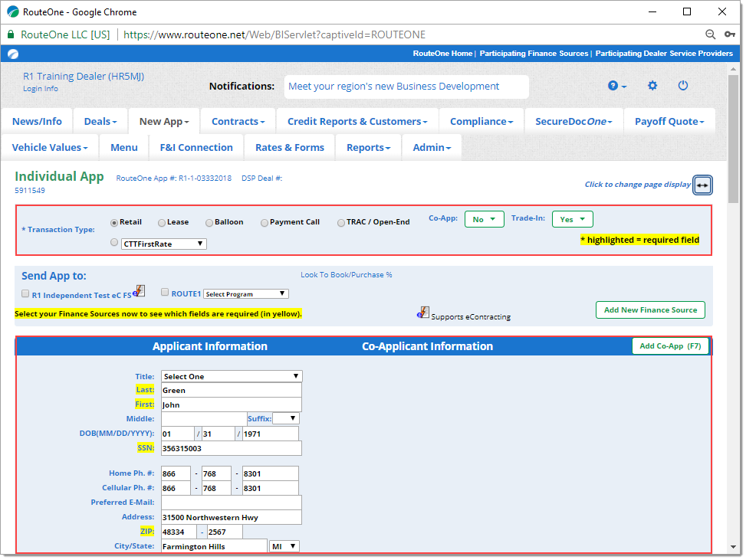Screen dimensions: 746x560
Task: Click the Chrome address bar URL
Action: pyautogui.click(x=274, y=34)
